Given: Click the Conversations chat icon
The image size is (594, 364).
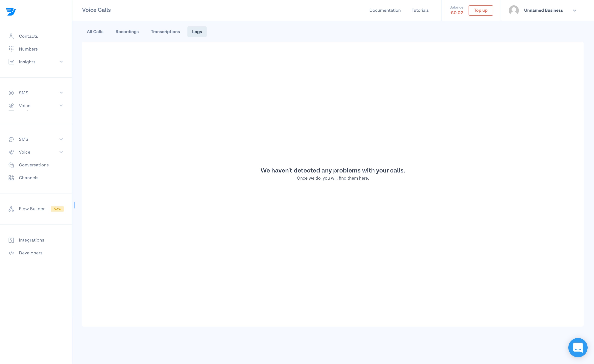Looking at the screenshot, I should [x=11, y=165].
